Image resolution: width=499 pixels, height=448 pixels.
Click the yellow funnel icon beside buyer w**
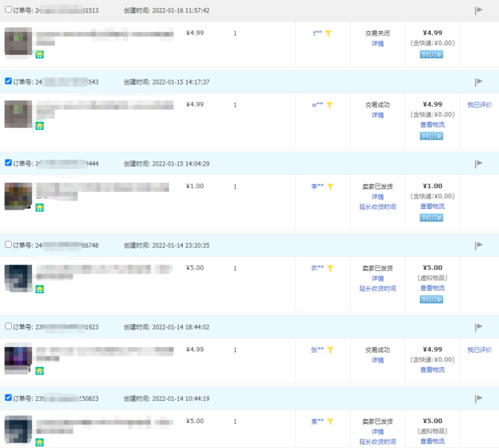pyautogui.click(x=330, y=105)
